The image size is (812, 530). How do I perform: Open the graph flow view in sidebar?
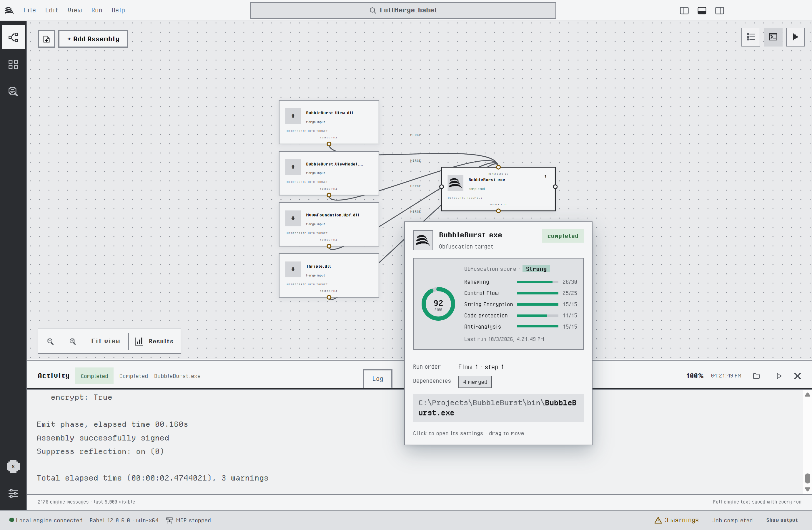13,37
